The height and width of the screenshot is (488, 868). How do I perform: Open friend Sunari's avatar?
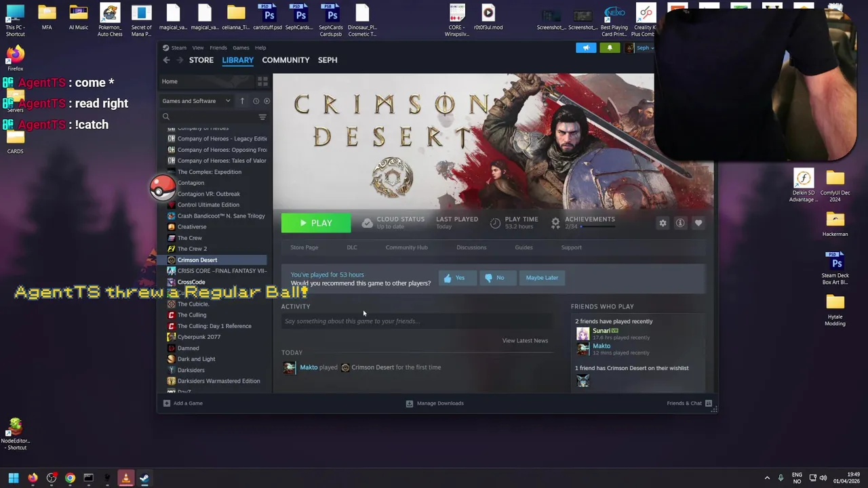pos(583,333)
